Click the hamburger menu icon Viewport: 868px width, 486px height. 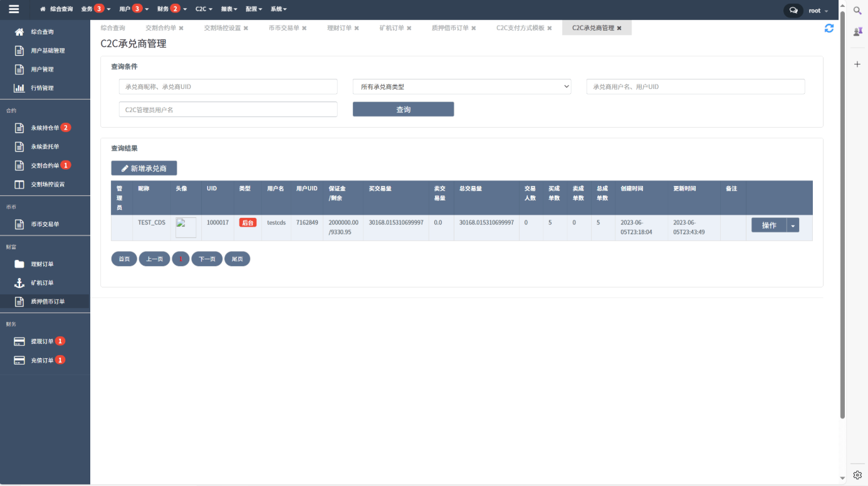14,9
